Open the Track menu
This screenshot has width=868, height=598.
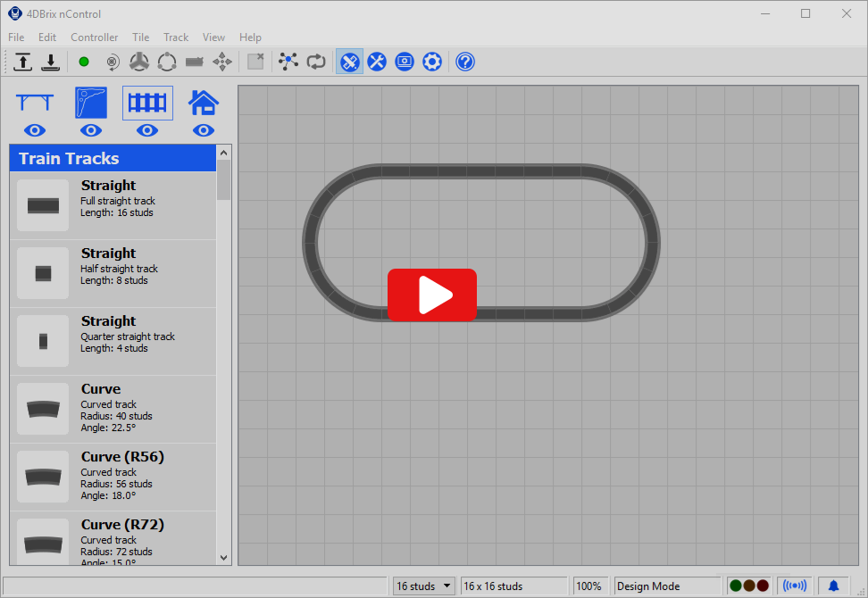[176, 37]
